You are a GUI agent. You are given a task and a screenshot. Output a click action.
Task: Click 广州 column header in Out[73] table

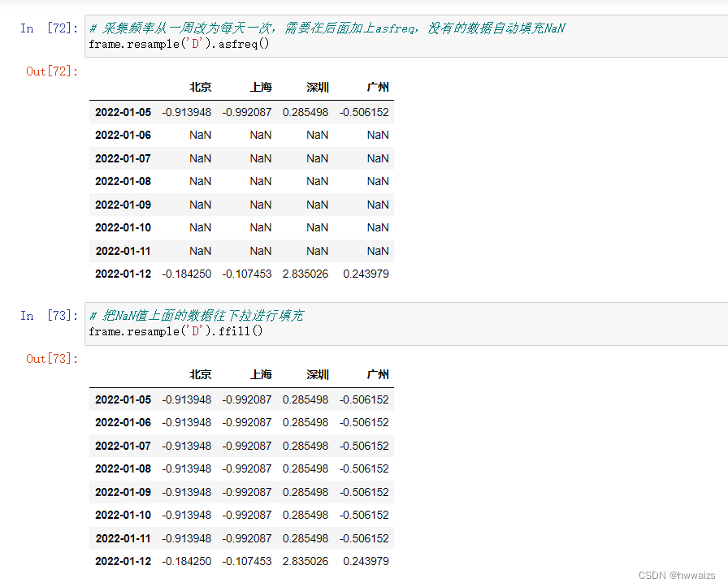point(378,374)
